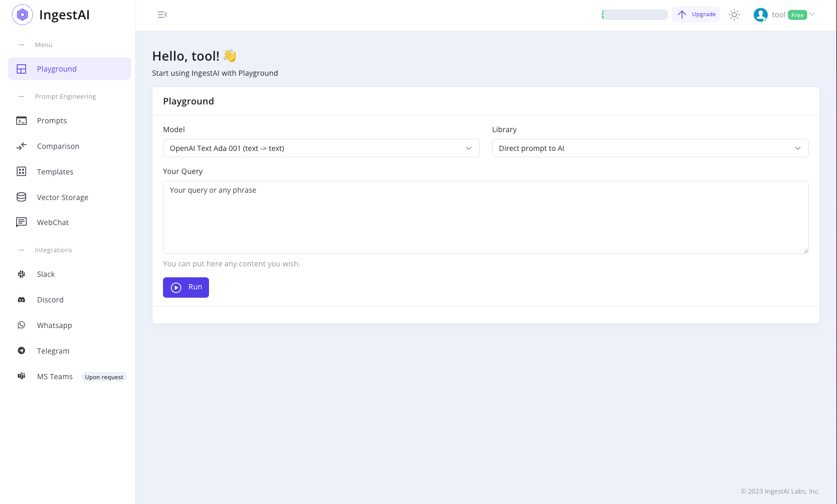
Task: Expand the Model dropdown
Action: [321, 148]
